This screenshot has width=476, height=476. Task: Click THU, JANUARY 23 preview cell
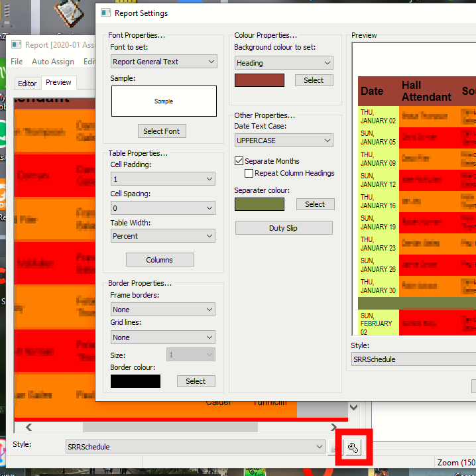(x=379, y=244)
